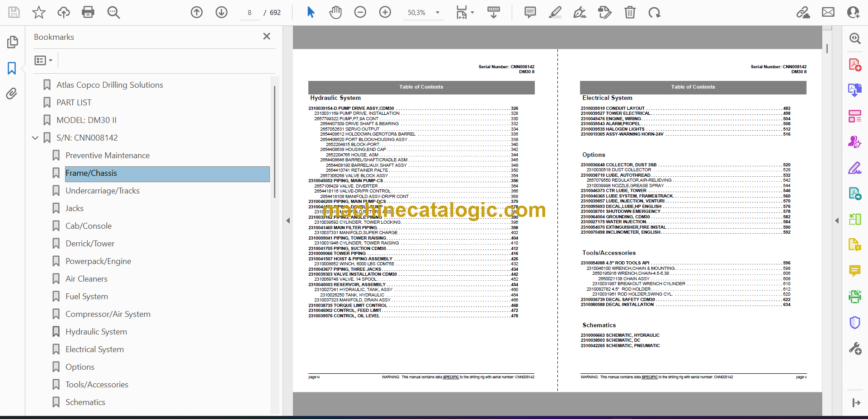Open Fuel System bookmark
Viewport: 868px width, 419px height.
click(86, 297)
